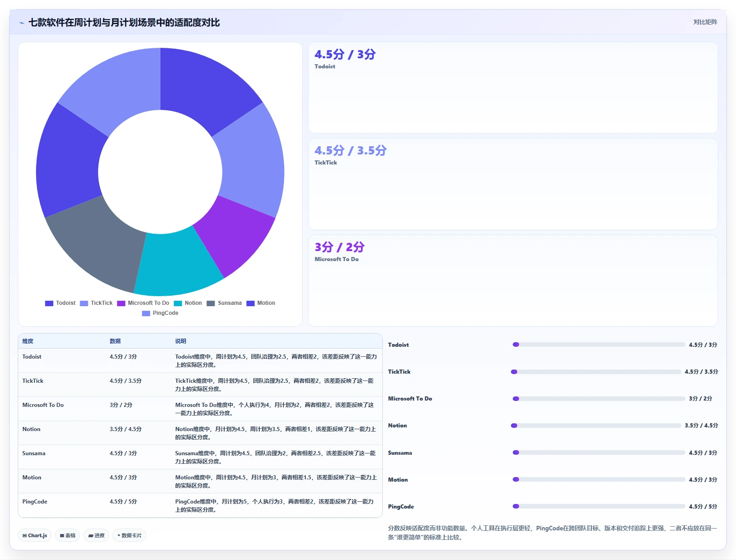Click the Chart.js chip at the bottom
The image size is (736, 560).
35,535
